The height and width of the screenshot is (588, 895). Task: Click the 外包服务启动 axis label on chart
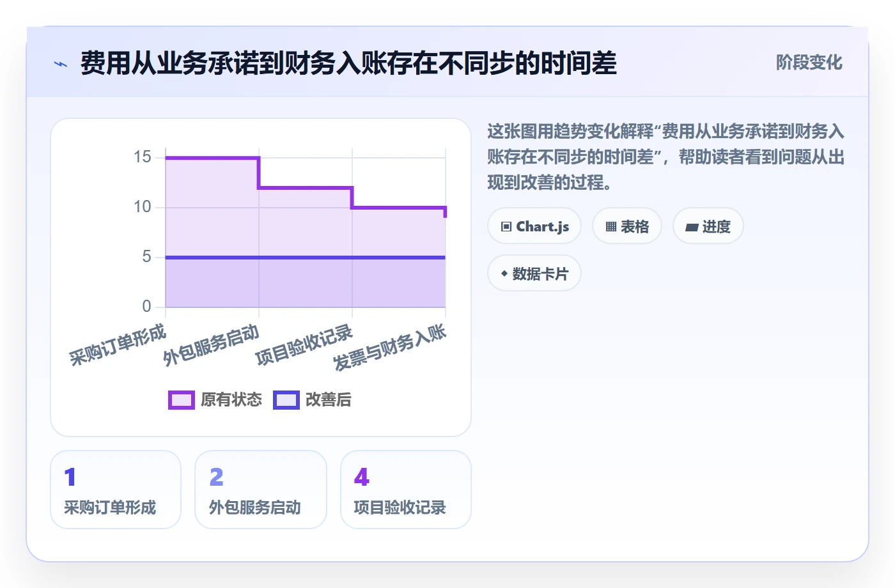pyautogui.click(x=212, y=345)
